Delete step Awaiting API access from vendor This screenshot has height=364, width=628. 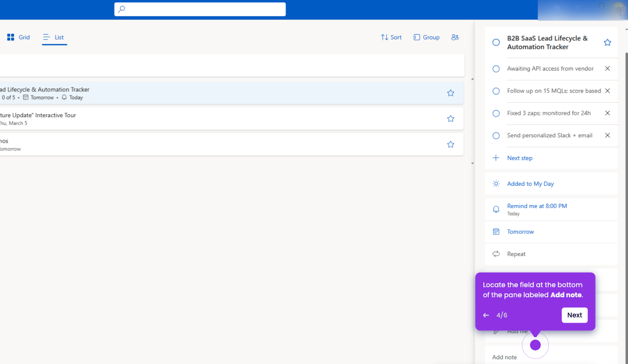[x=607, y=69]
